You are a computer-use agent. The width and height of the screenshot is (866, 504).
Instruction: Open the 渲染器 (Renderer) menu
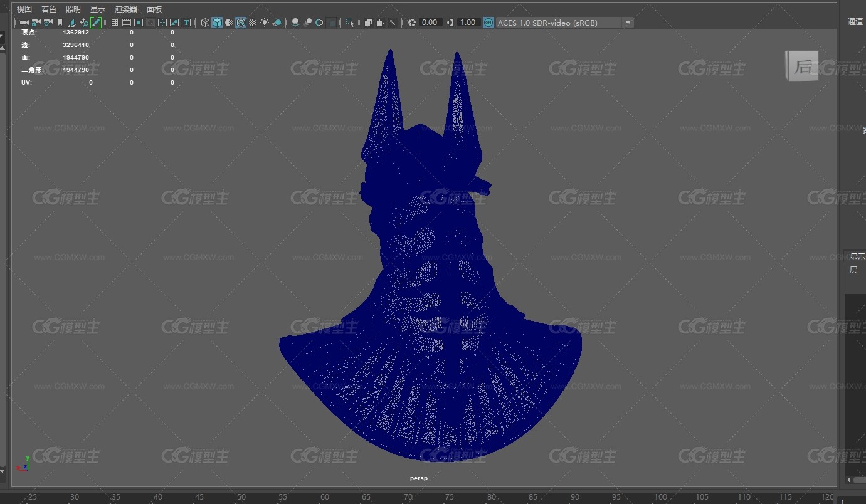click(125, 9)
